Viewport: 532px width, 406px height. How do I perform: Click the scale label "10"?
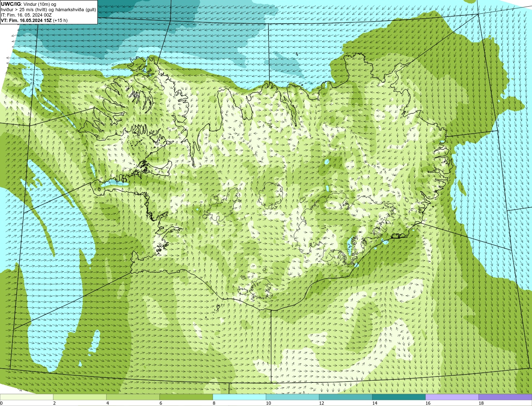click(x=268, y=403)
